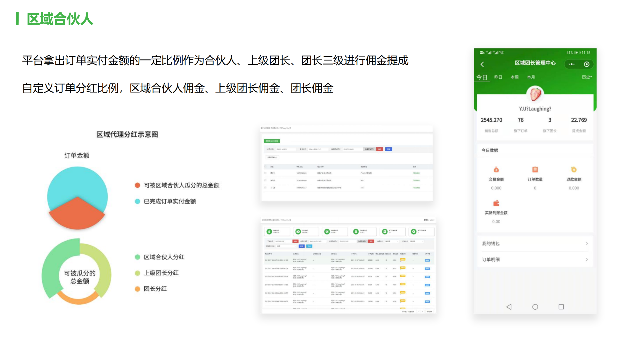
Task: Check the 丁飞龙 row checkbox
Action: pyautogui.click(x=266, y=187)
